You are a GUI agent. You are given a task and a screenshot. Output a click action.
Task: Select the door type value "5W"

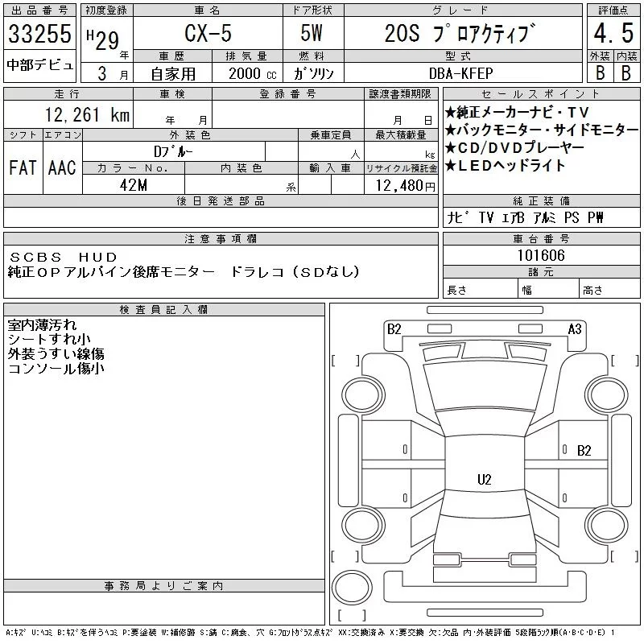tap(312, 33)
